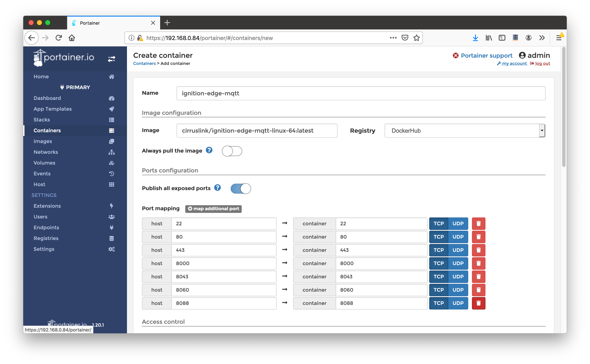Click the host port 8043 field

tap(224, 277)
